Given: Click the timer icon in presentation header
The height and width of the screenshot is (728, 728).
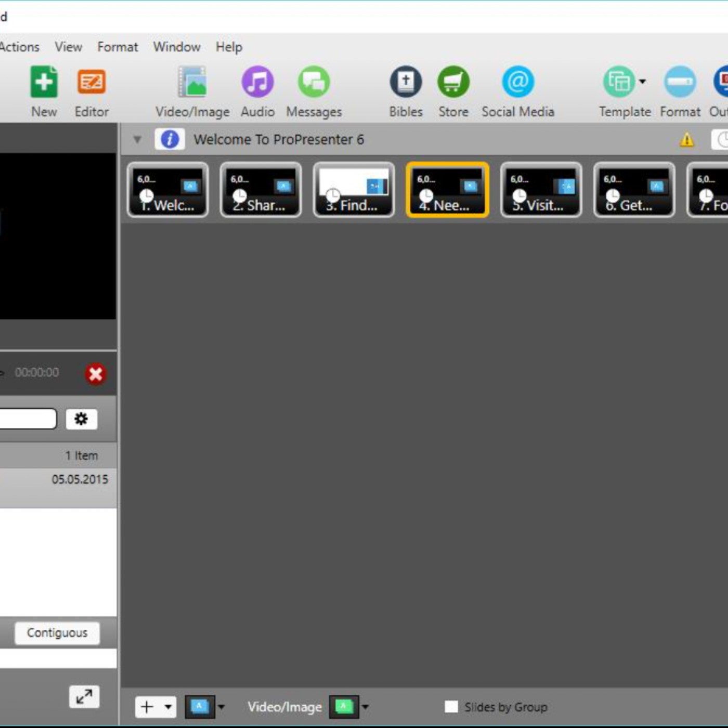Looking at the screenshot, I should pos(720,139).
